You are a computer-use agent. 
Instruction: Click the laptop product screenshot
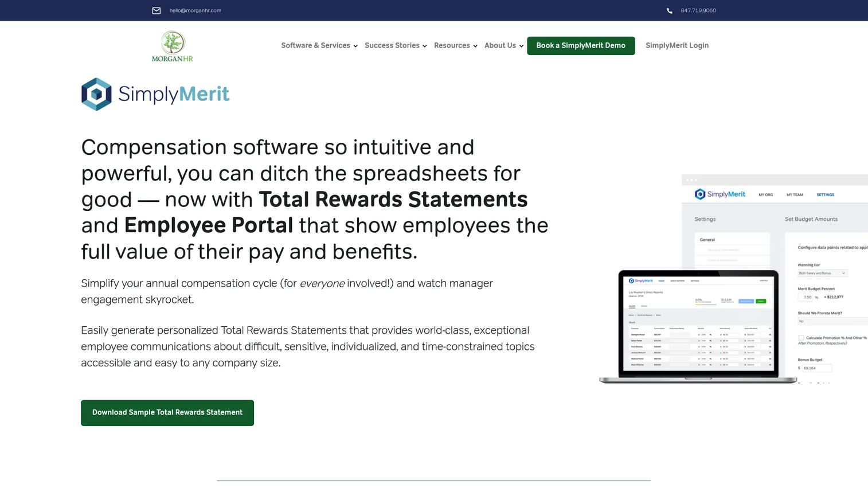tap(698, 326)
